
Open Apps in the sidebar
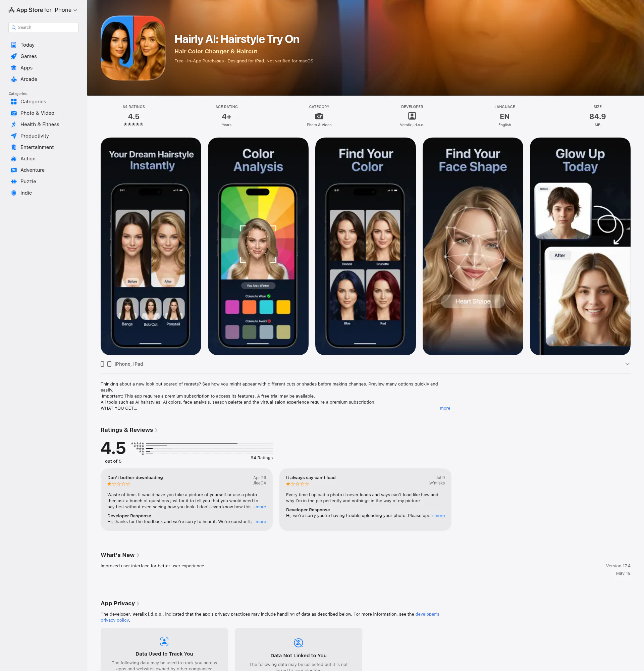pyautogui.click(x=26, y=68)
